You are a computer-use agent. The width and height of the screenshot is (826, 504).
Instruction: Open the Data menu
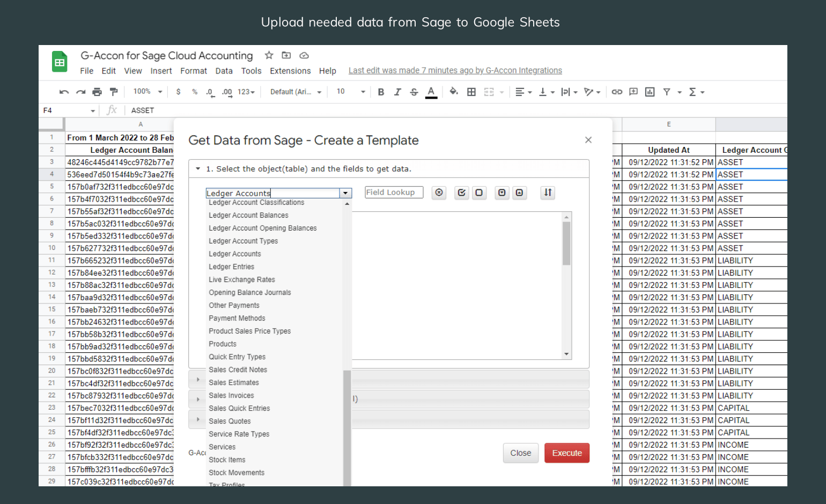coord(224,71)
